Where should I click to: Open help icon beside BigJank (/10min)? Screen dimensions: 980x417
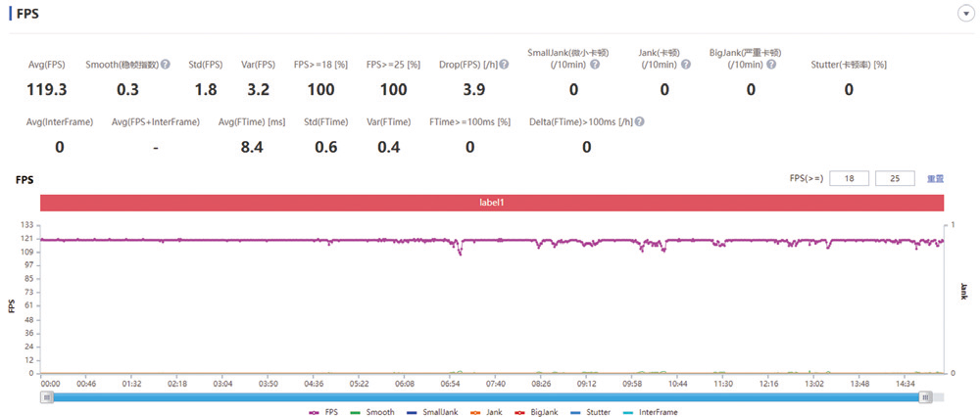pos(771,65)
